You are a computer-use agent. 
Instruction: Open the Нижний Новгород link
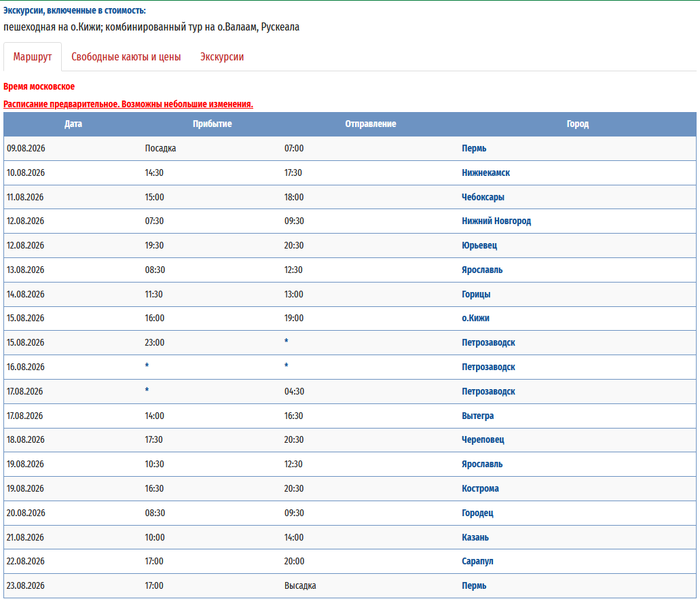coord(496,221)
